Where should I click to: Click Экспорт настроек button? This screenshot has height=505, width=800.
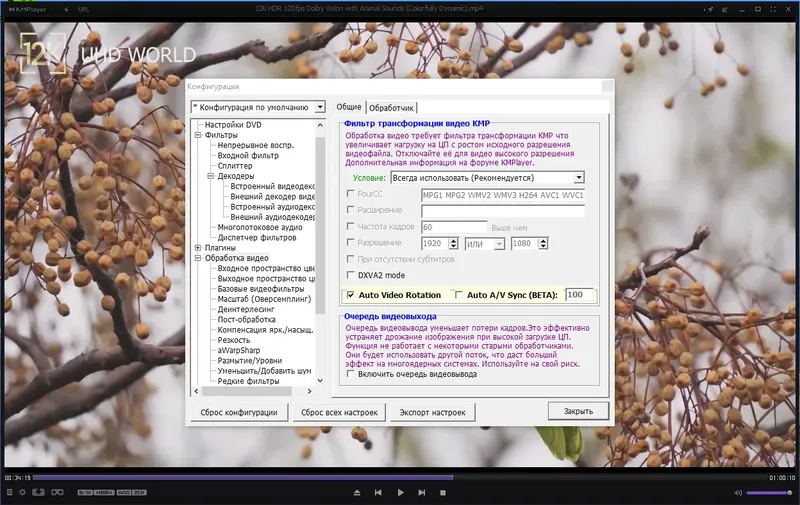click(433, 412)
